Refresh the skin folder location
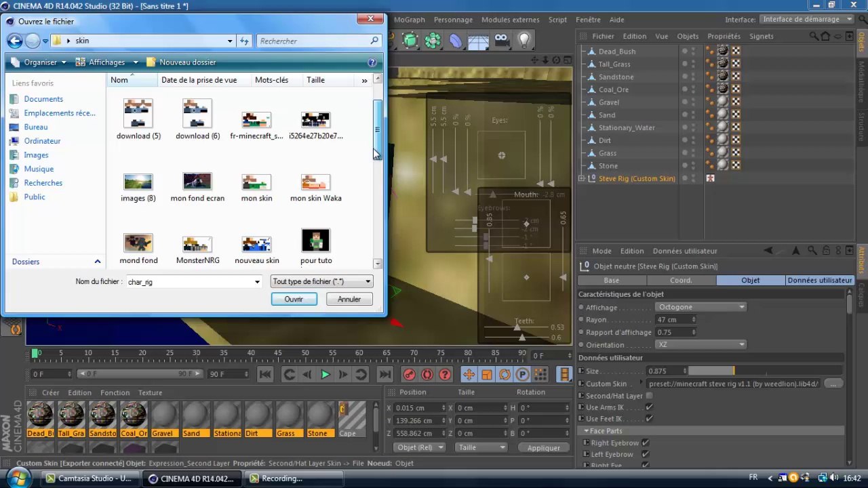This screenshot has width=868, height=488. pyautogui.click(x=244, y=41)
